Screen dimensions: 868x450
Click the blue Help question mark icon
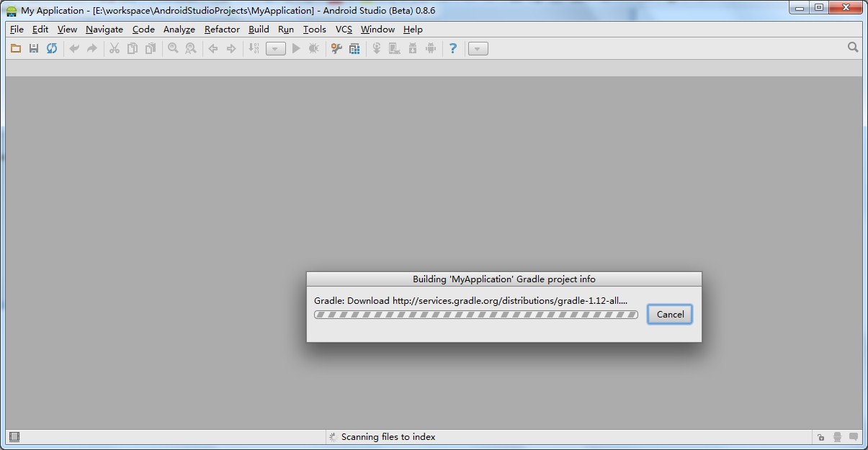tap(452, 48)
